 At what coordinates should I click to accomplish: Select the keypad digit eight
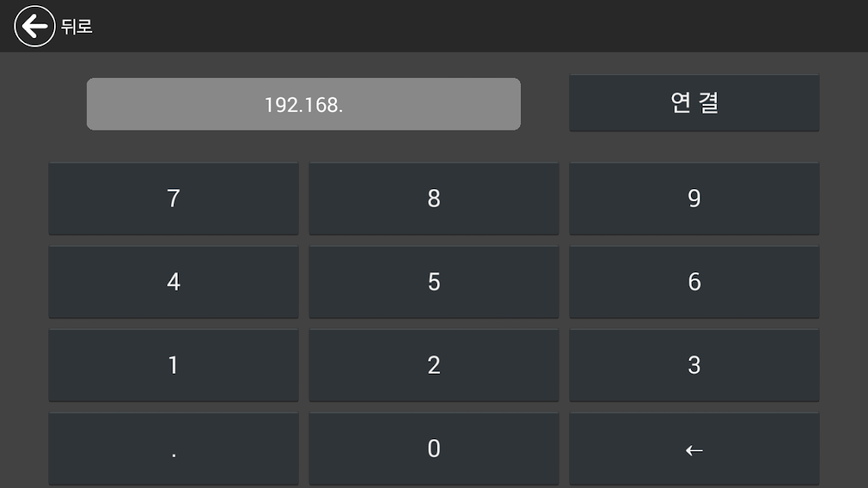tap(434, 198)
